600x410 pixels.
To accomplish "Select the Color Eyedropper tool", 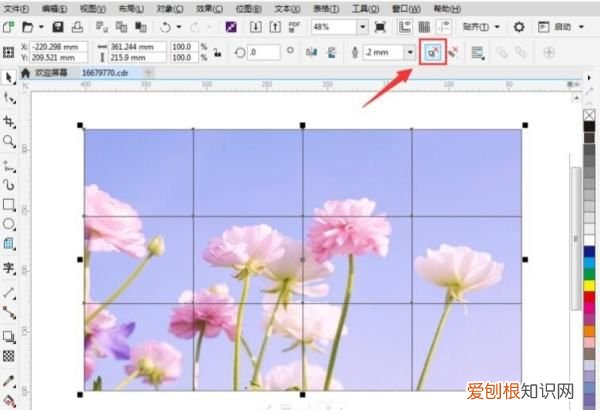I will 8,381.
